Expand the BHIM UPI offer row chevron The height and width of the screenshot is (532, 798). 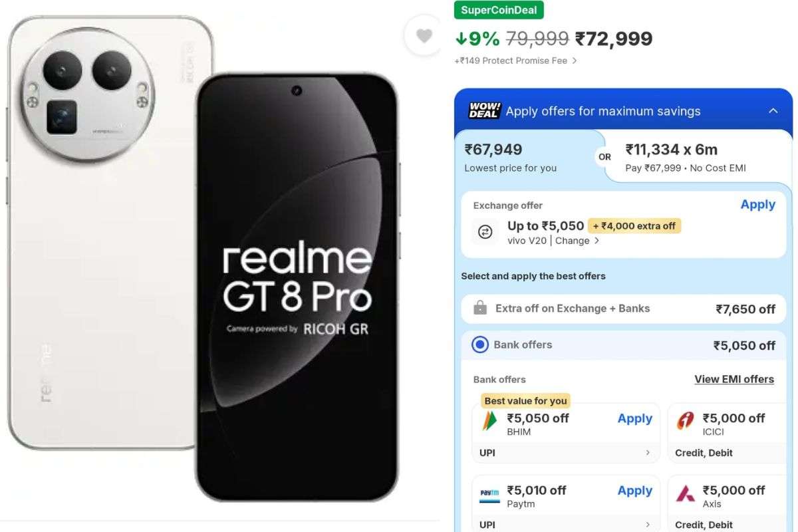pos(648,452)
